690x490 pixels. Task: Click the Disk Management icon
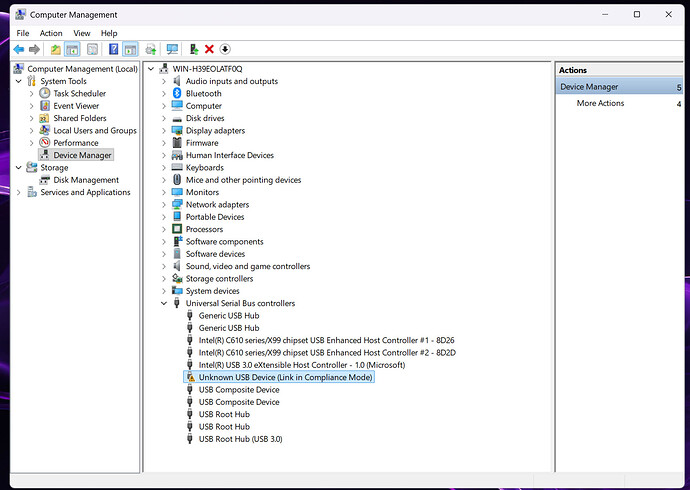click(44, 180)
